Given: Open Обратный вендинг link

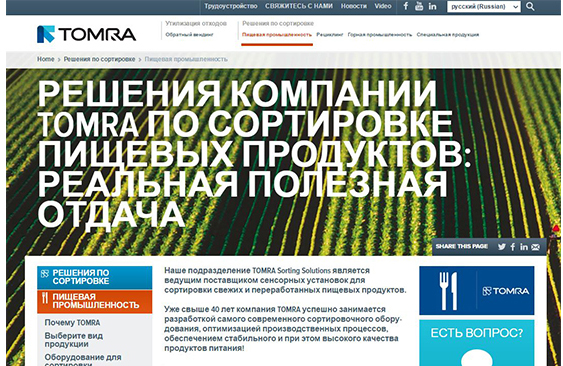Looking at the screenshot, I should (x=189, y=35).
